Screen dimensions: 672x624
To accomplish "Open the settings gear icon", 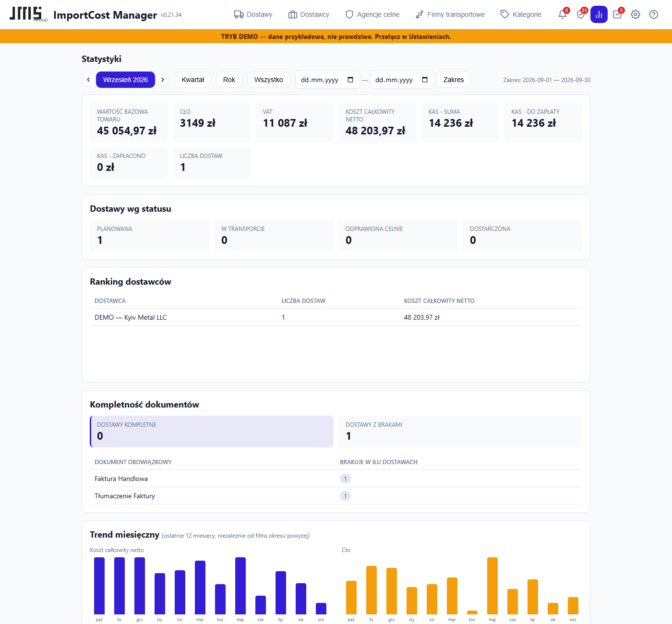I will 636,14.
